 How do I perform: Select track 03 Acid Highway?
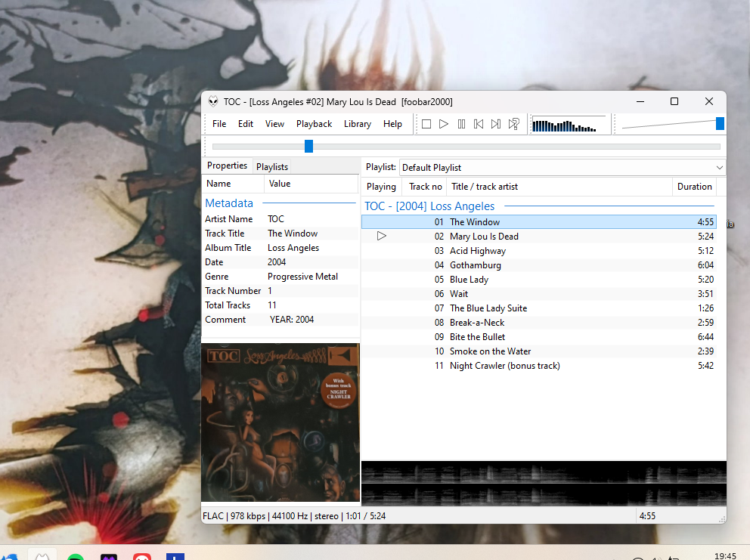tap(539, 251)
